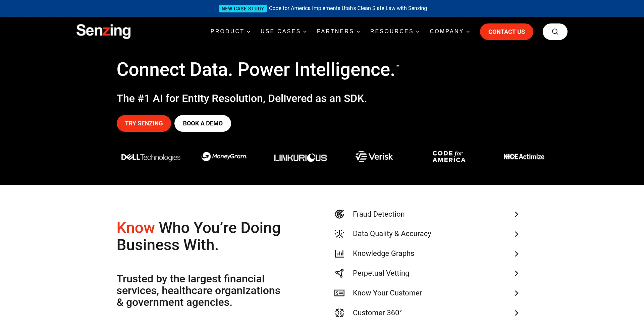Open the Partners menu
The width and height of the screenshot is (644, 333).
338,32
